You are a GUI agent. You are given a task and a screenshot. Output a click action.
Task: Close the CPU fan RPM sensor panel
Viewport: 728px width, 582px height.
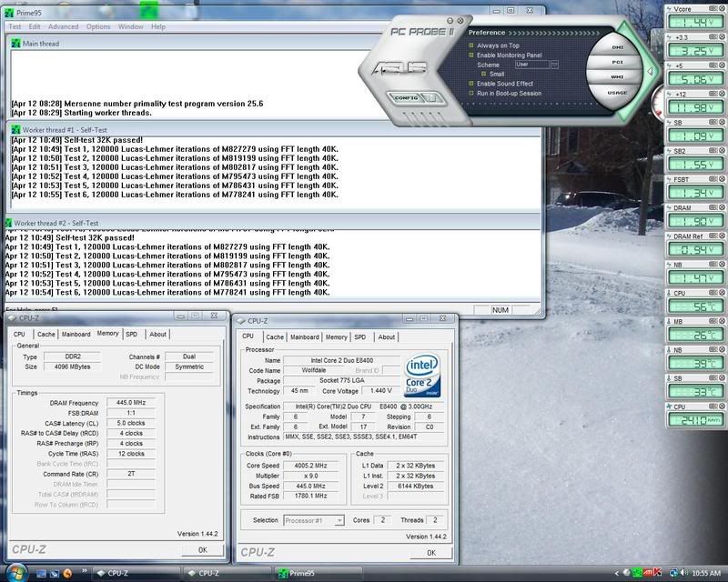(722, 406)
